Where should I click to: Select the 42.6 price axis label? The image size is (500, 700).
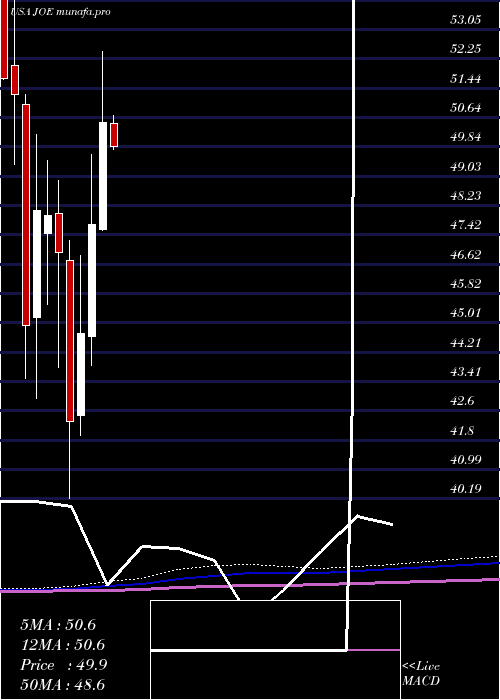[x=462, y=400]
